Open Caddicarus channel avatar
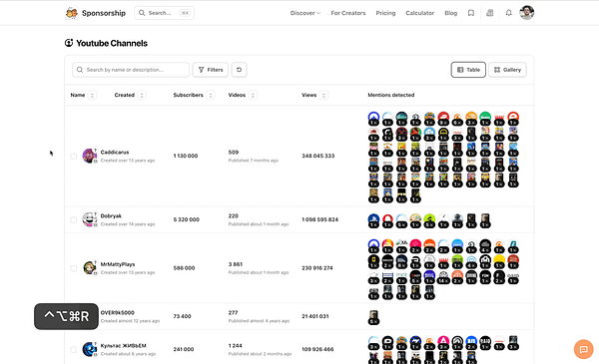 (90, 156)
